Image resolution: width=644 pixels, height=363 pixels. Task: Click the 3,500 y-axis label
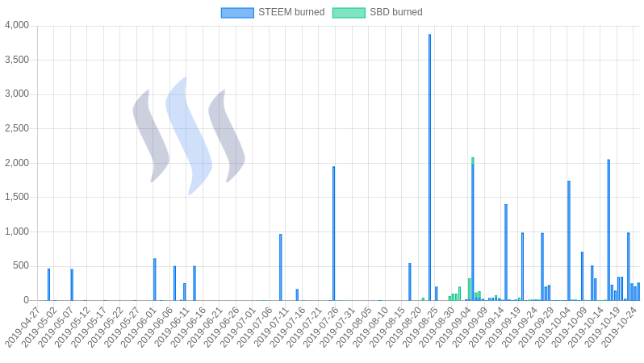tap(17, 60)
